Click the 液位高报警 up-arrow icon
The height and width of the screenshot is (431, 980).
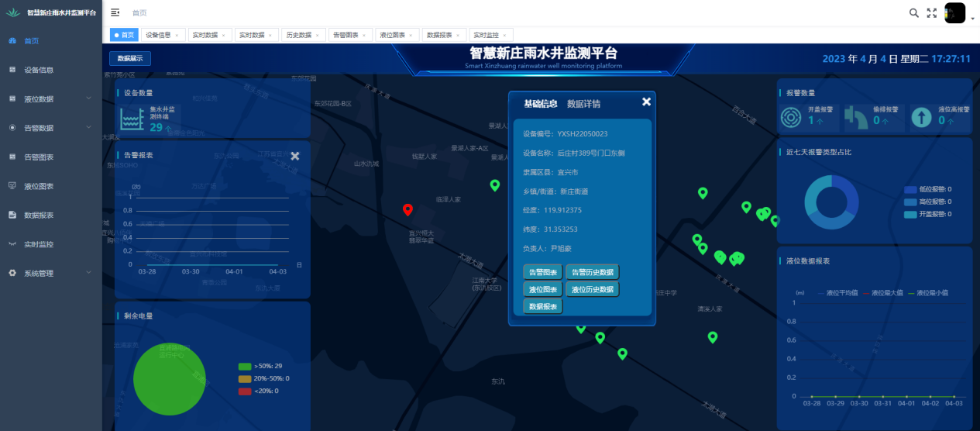[921, 117]
